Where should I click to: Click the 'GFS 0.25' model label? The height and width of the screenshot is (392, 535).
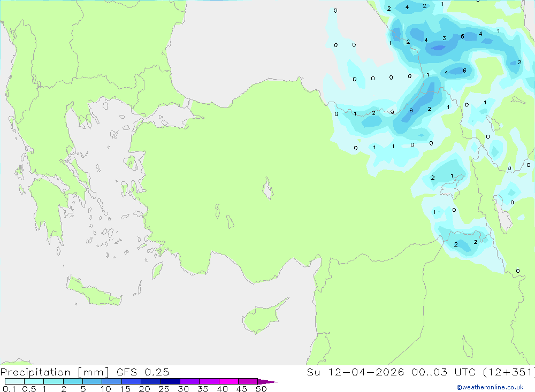click(143, 372)
